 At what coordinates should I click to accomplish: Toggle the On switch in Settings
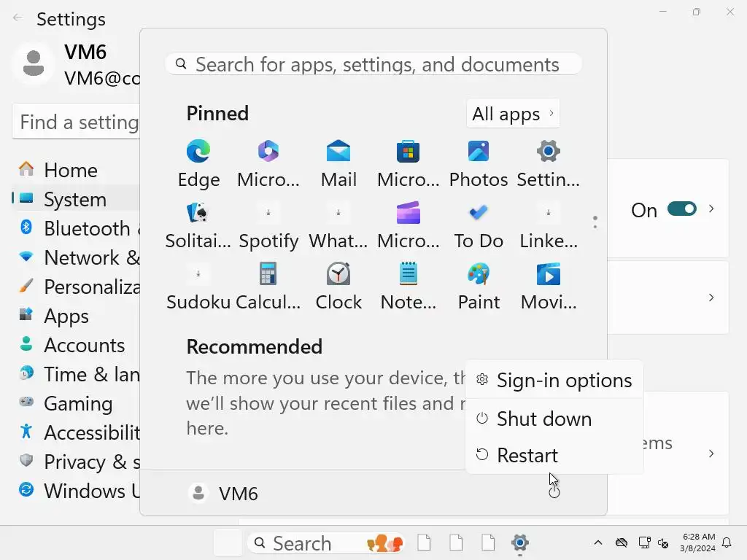[682, 209]
